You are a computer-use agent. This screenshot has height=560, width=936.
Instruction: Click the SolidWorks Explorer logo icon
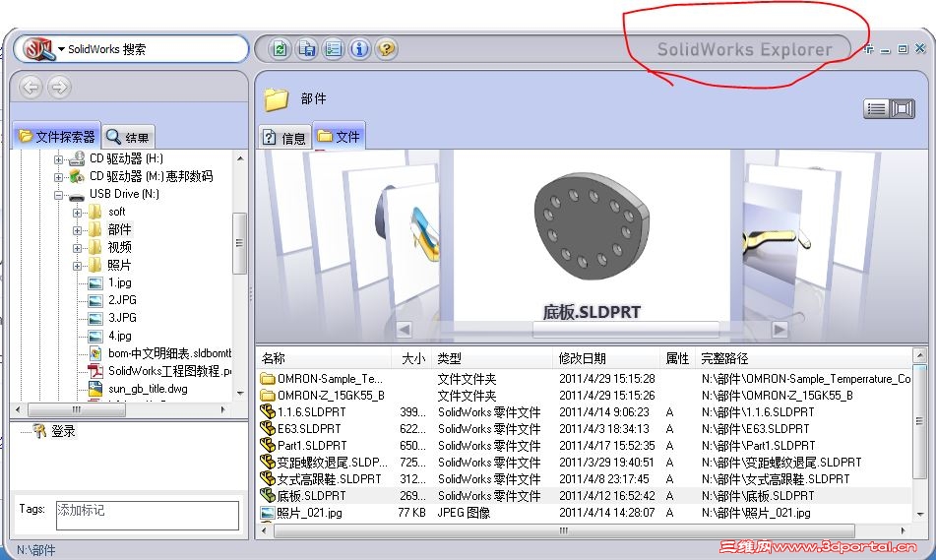[39, 49]
